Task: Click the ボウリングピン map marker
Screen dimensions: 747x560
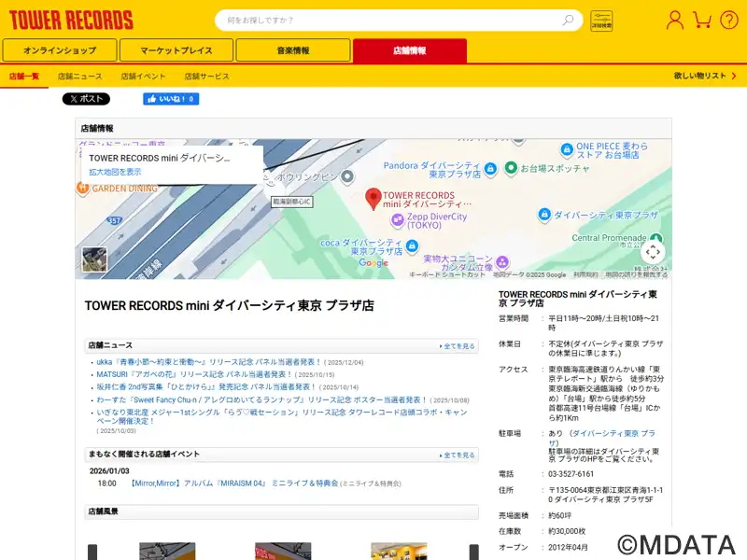Action: tap(347, 176)
